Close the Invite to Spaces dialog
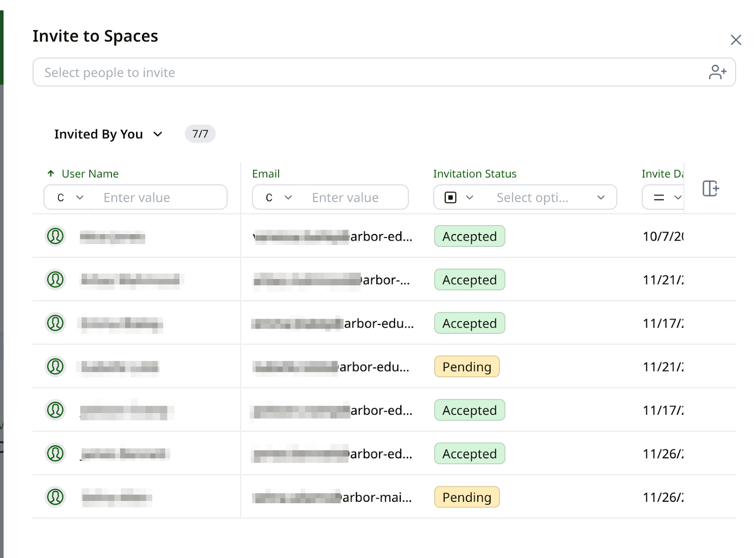Viewport: 756px width, 558px height. (x=736, y=40)
